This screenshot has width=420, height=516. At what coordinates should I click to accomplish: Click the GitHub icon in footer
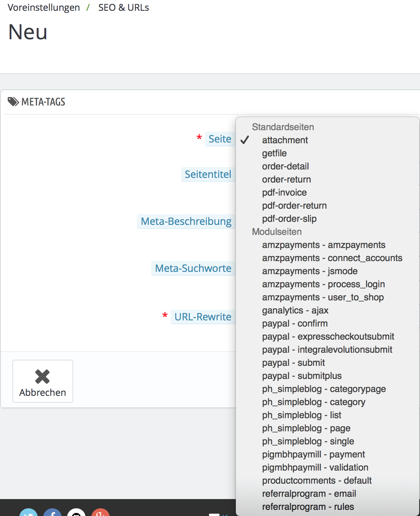tap(76, 513)
